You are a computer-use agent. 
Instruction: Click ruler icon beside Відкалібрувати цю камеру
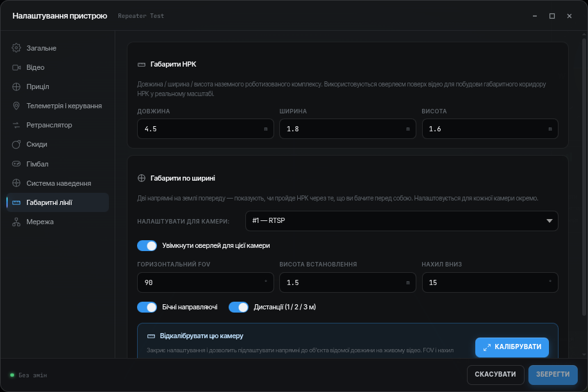coord(151,336)
